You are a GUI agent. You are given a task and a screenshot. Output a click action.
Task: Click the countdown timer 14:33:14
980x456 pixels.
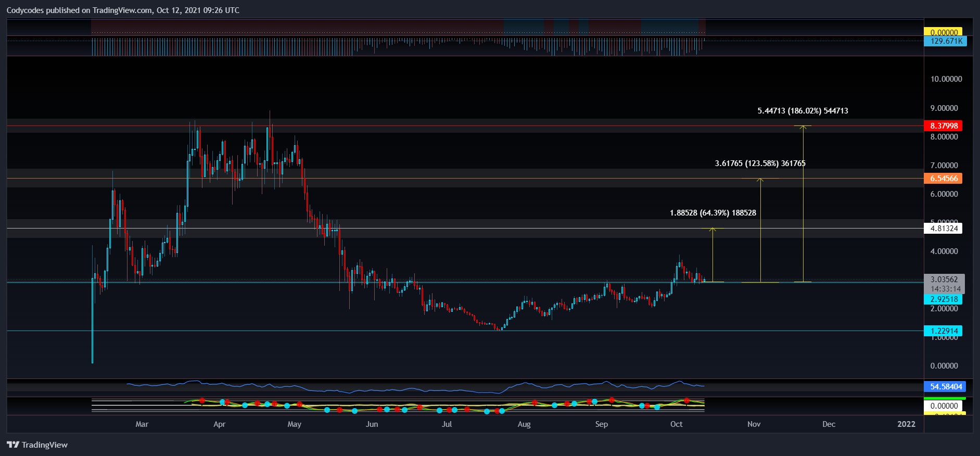[x=945, y=289]
